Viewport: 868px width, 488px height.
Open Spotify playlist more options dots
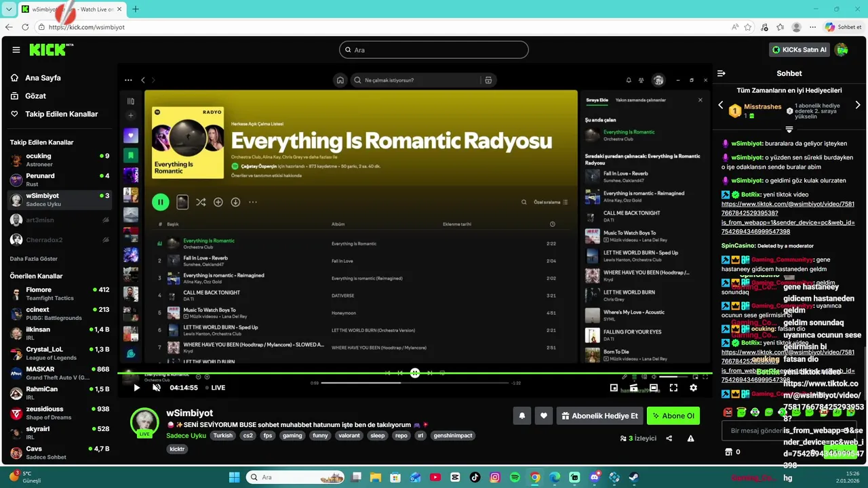[x=253, y=202]
